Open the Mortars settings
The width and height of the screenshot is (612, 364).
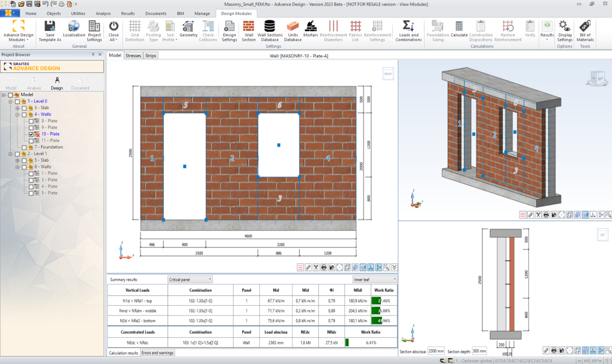click(x=310, y=29)
